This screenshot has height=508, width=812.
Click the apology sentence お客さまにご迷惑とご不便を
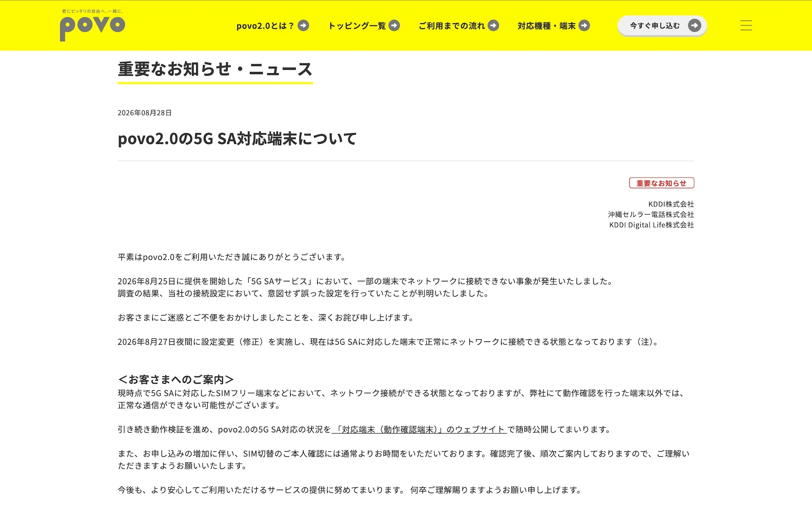pyautogui.click(x=266, y=318)
